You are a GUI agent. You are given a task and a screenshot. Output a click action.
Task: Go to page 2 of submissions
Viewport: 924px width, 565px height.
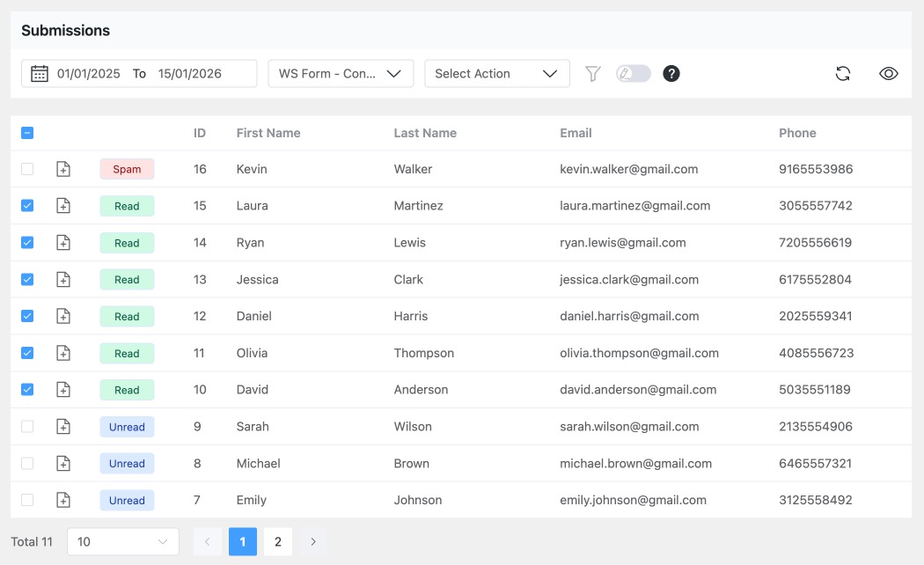[278, 541]
